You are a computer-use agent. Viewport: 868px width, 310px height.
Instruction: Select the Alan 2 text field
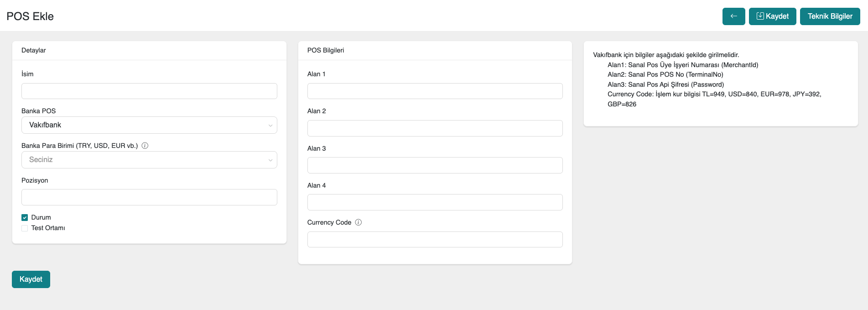pyautogui.click(x=435, y=128)
